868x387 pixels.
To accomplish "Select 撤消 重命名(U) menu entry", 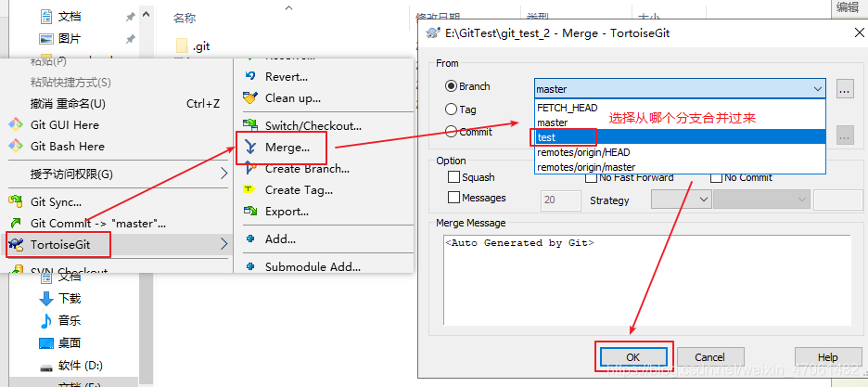I will click(x=68, y=104).
